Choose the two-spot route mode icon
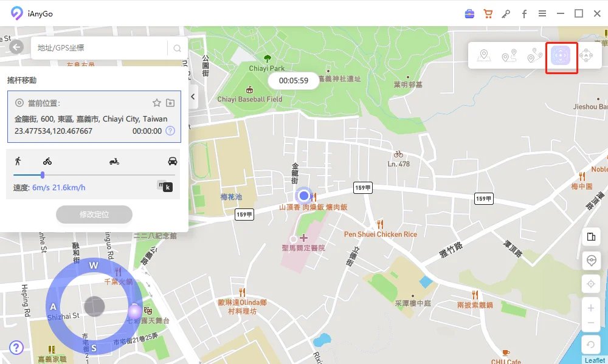Viewport: 608px width, 364px height. 509,57
